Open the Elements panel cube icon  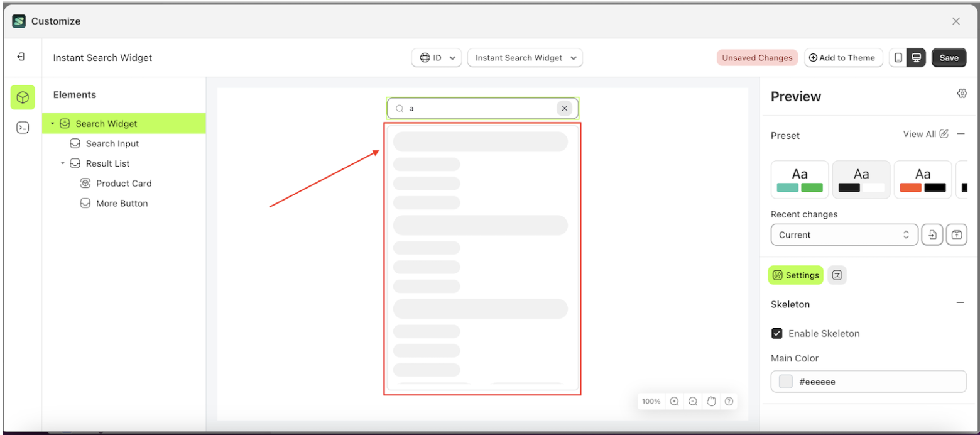(x=22, y=97)
